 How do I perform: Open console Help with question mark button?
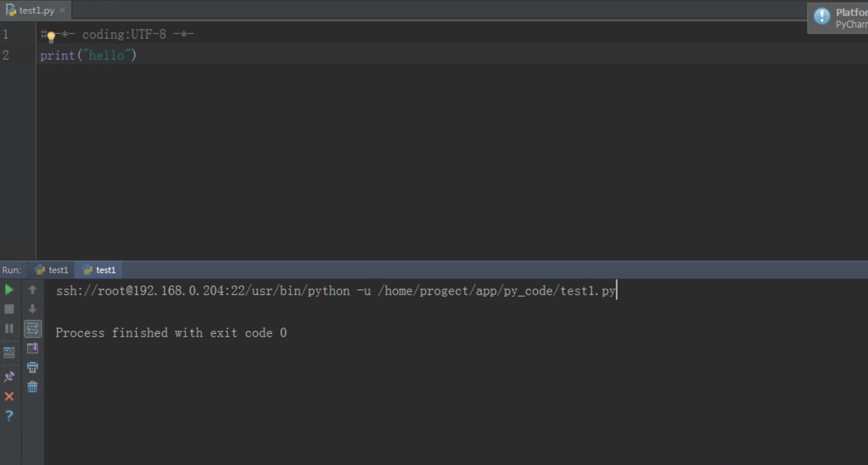point(9,416)
